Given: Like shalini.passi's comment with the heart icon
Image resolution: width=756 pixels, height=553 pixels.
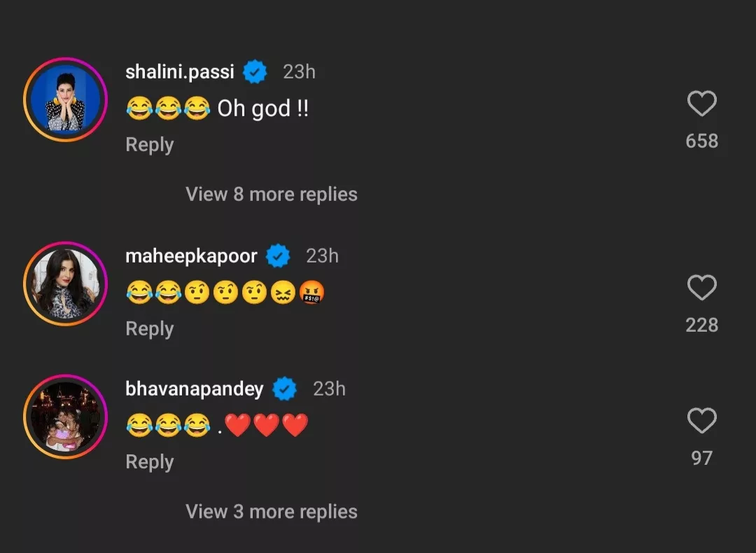Looking at the screenshot, I should tap(702, 102).
